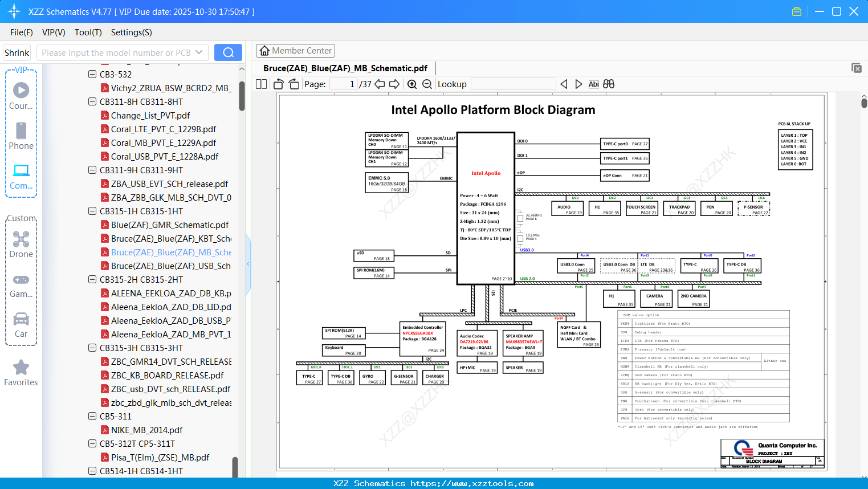
Task: Click the model number search field
Action: click(116, 52)
